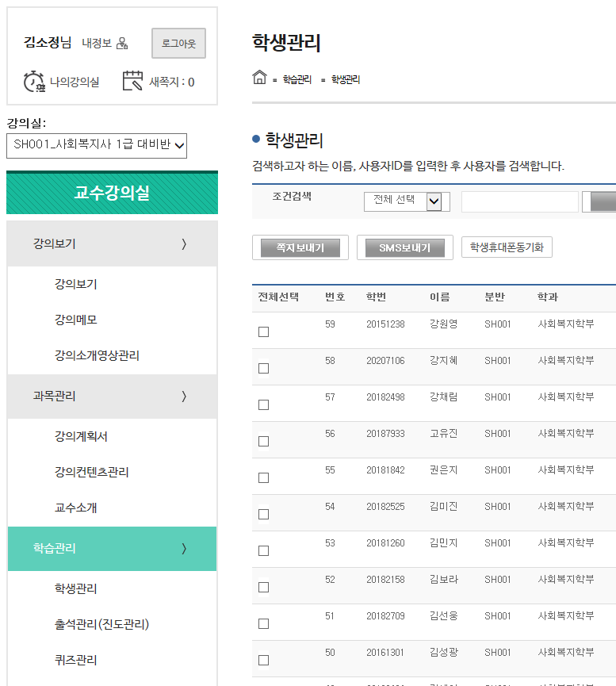
Task: Click the 학생휴대폰동기화 button
Action: (x=507, y=247)
